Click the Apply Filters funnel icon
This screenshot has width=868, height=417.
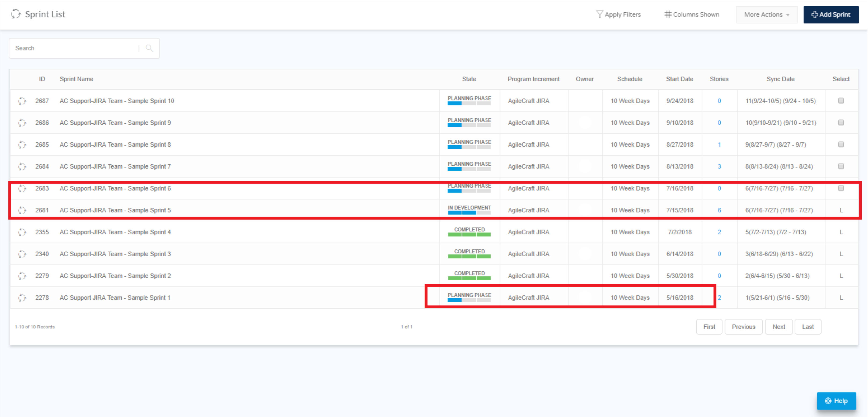600,14
